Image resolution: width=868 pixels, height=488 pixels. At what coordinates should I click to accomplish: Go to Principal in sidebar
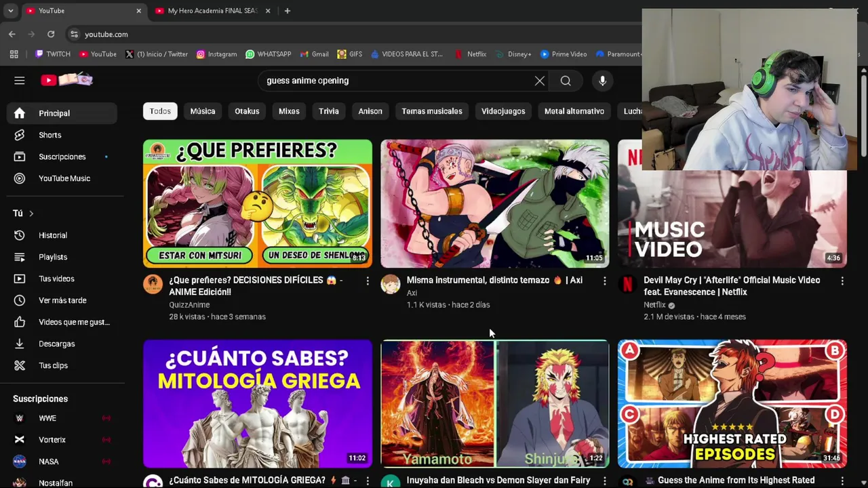pyautogui.click(x=62, y=113)
